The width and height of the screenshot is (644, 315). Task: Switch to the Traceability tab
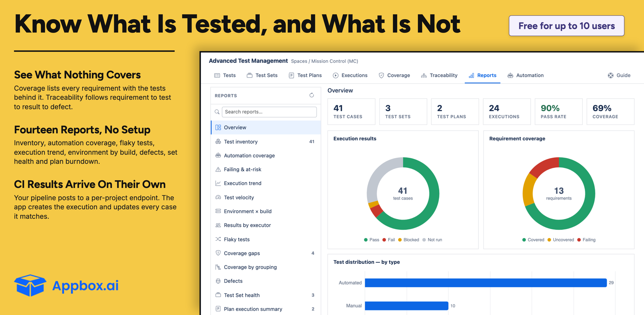[x=439, y=75]
